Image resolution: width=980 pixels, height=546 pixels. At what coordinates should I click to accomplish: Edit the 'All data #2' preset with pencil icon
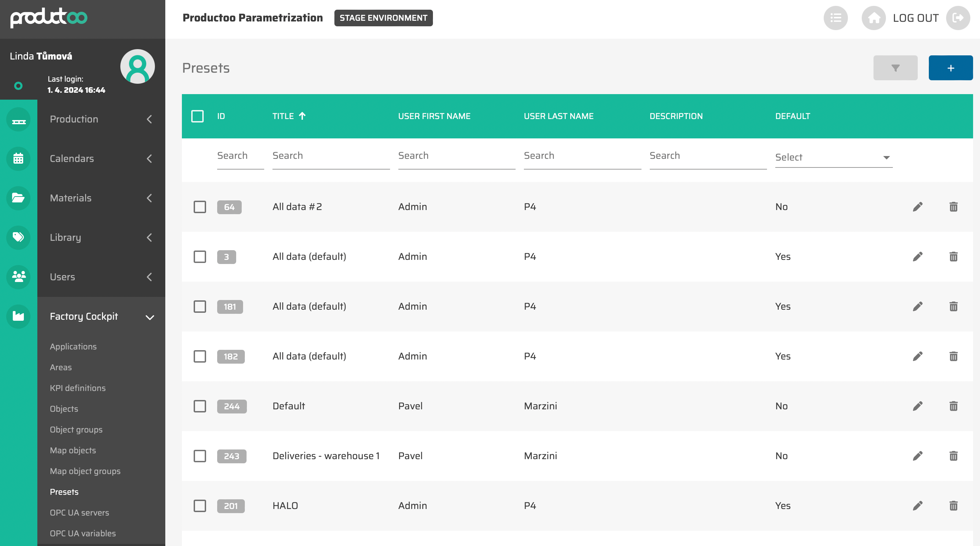pyautogui.click(x=917, y=207)
